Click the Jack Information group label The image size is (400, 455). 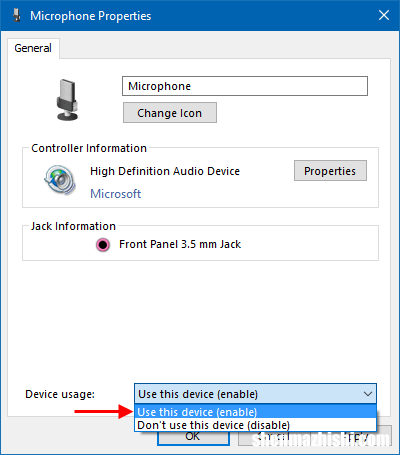coord(73,226)
